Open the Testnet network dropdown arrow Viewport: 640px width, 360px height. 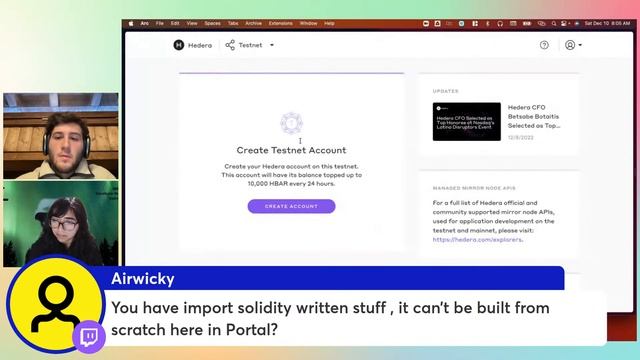(272, 45)
